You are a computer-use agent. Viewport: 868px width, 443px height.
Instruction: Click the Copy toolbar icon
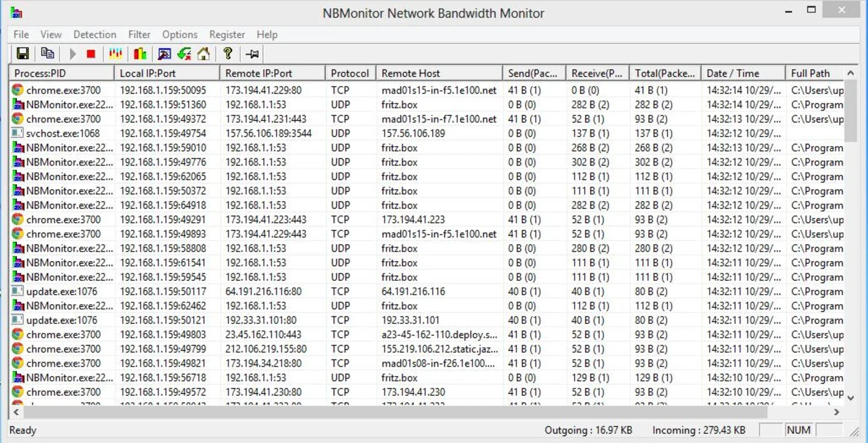48,54
